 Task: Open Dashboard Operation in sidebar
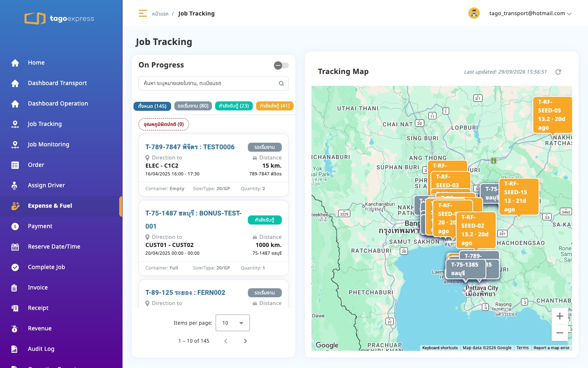pos(58,104)
